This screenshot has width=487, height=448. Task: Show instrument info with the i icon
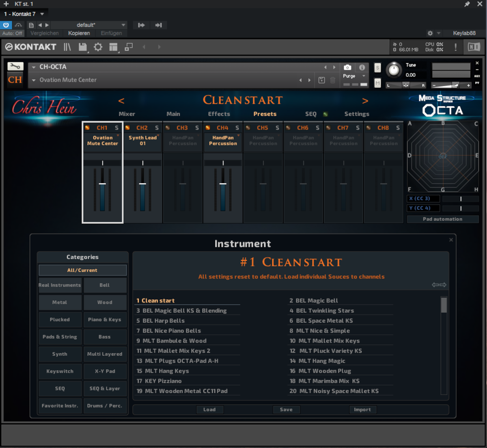coord(362,67)
